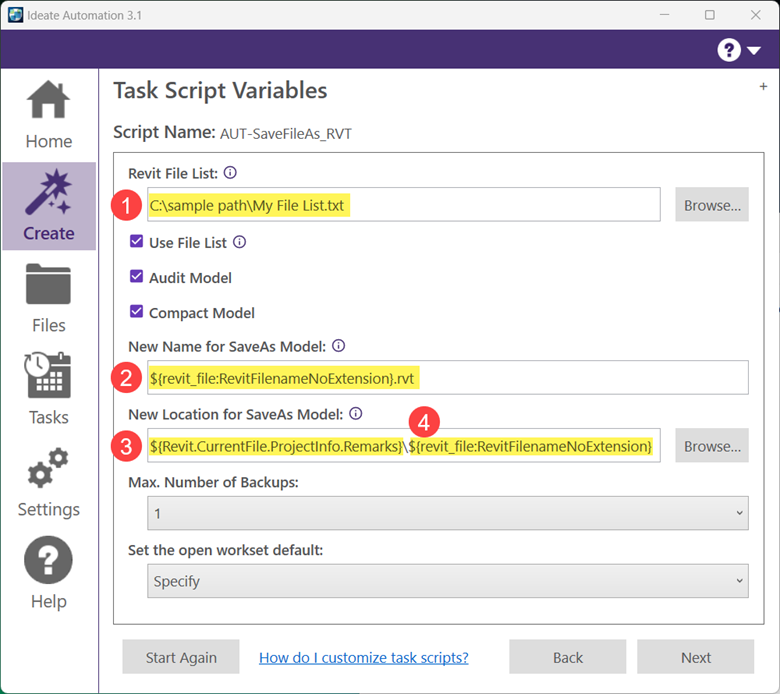Image resolution: width=780 pixels, height=694 pixels.
Task: Expand the help dropdown arrow in the purple header
Action: (754, 50)
